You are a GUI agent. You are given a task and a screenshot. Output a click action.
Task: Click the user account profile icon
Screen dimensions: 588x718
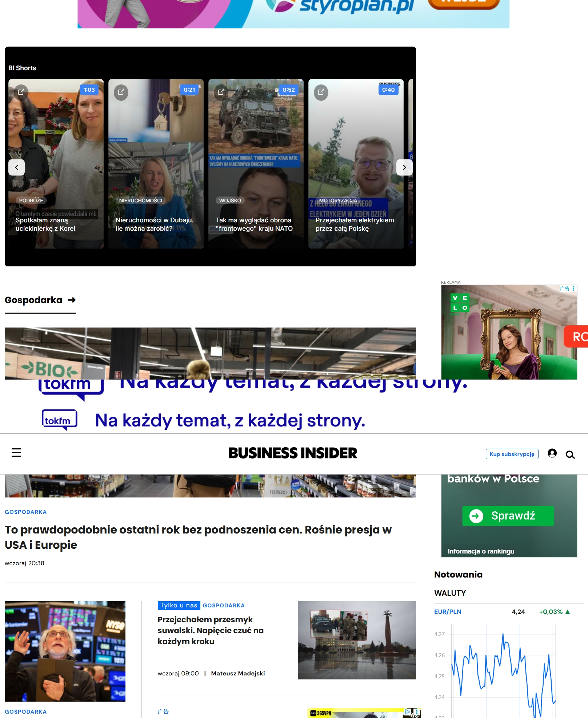[552, 453]
